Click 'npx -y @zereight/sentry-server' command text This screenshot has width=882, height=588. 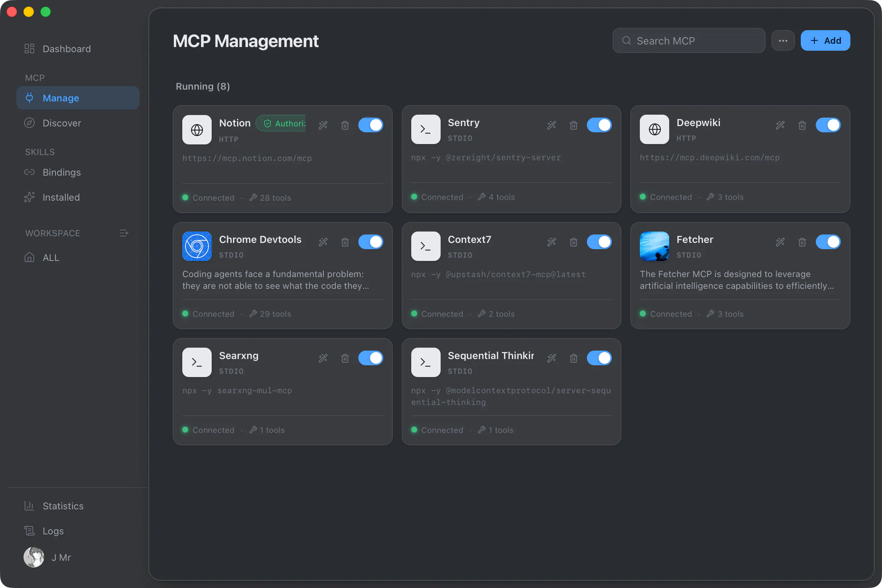pos(485,158)
